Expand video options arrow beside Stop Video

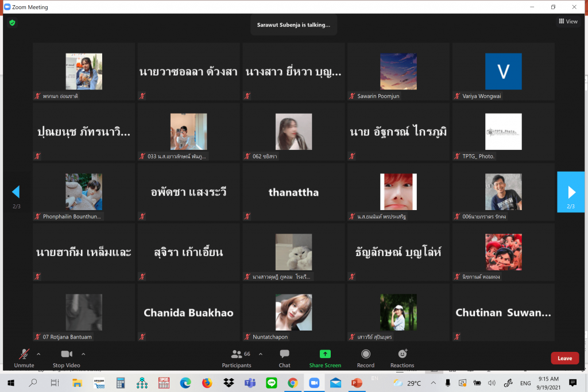coord(83,354)
